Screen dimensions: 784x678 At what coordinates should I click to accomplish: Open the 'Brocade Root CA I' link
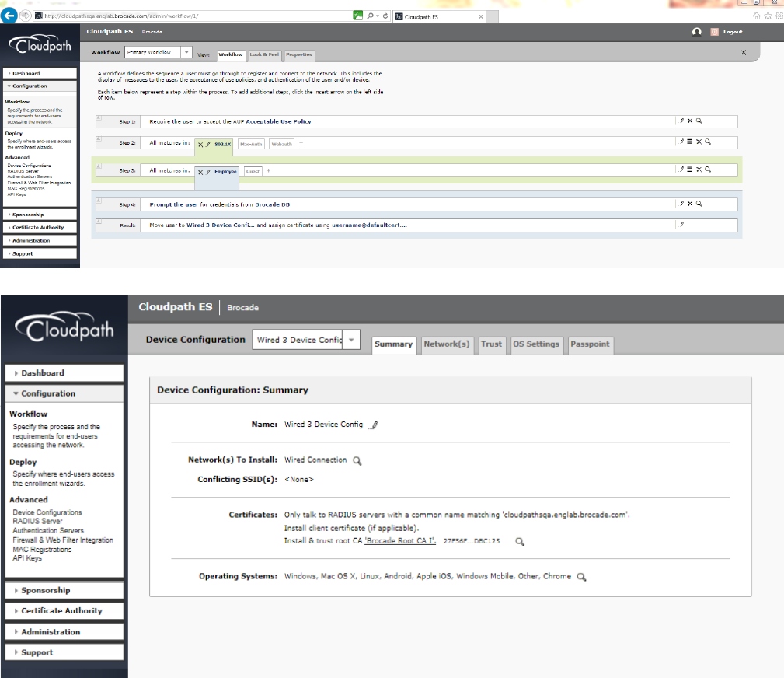[400, 541]
